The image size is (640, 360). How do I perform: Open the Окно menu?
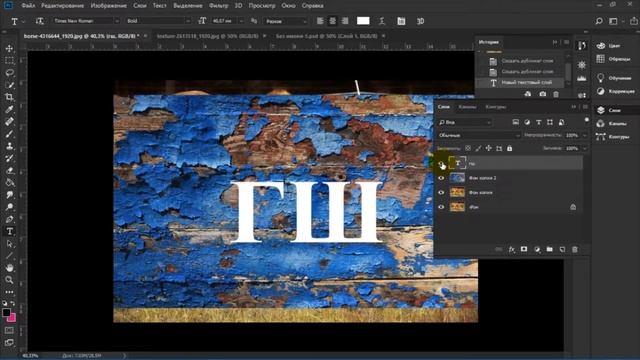click(x=289, y=6)
